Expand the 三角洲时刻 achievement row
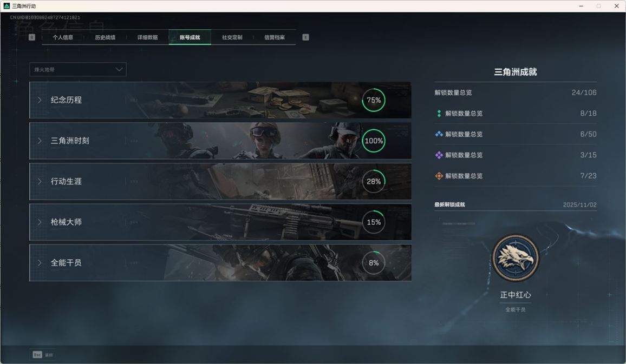Viewport: 626px width, 364px height. tap(220, 141)
